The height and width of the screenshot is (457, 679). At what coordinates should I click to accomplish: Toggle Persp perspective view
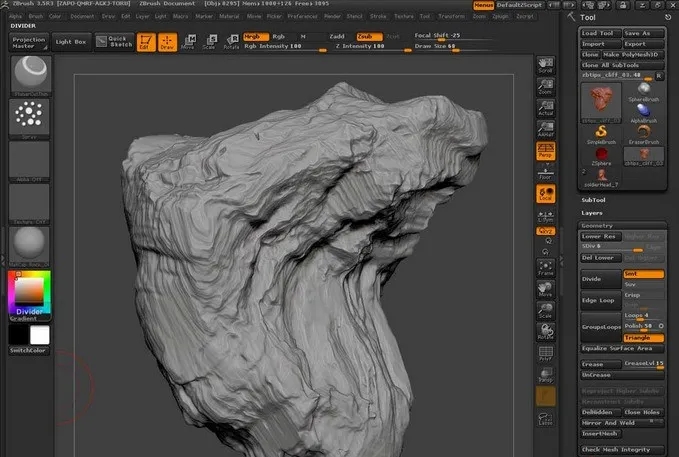pyautogui.click(x=546, y=150)
